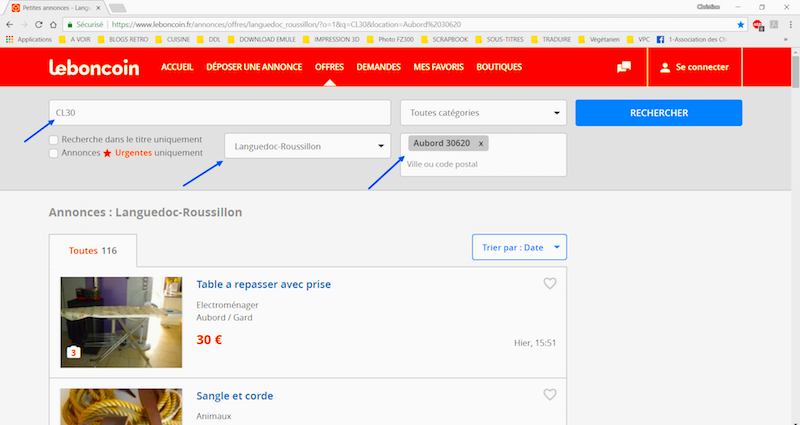Screen dimensions: 800x425
Task: Open the Table a repasser avec prise listing
Action: click(x=263, y=285)
